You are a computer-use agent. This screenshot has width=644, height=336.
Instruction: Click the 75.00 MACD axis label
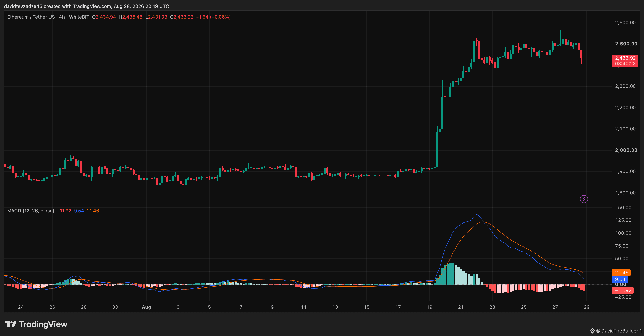622,246
